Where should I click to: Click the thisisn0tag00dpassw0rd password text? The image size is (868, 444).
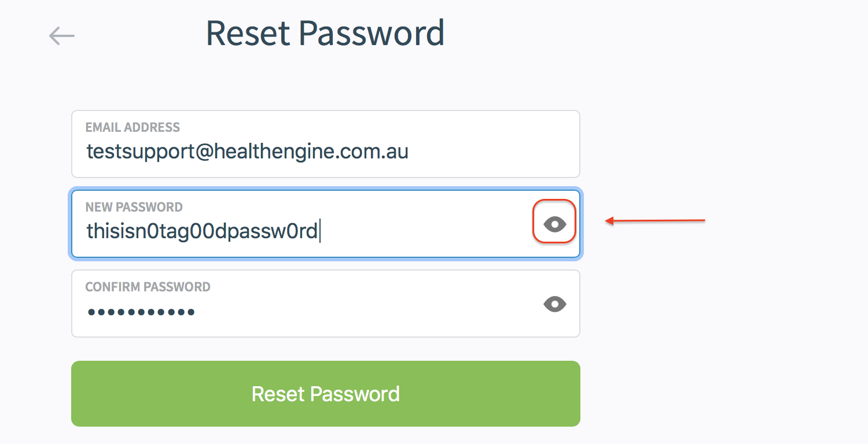click(x=202, y=231)
